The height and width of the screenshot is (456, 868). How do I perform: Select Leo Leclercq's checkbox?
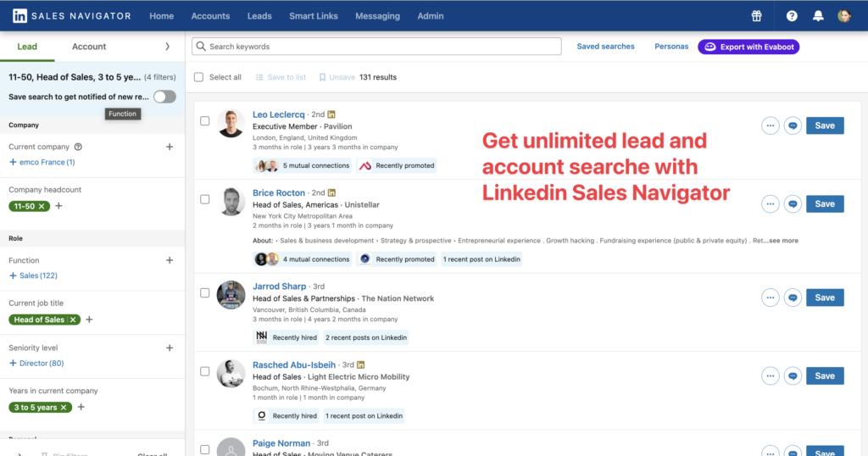pos(205,120)
